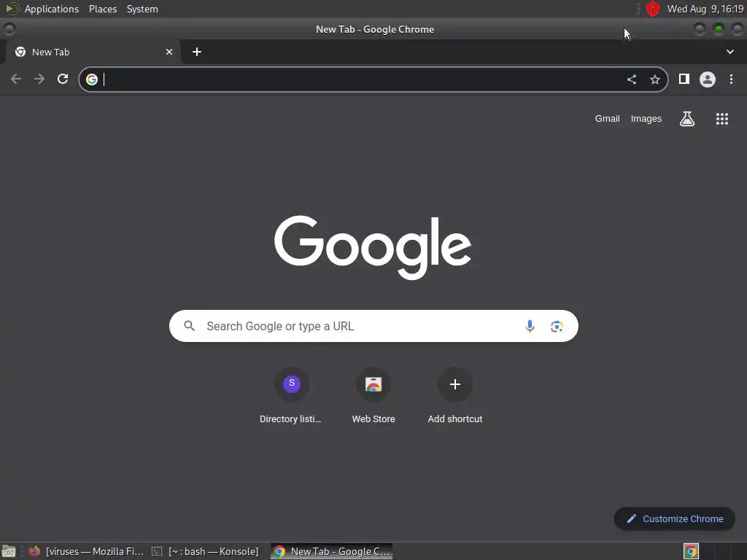Click the red shield tray icon
The width and height of the screenshot is (747, 560).
pyautogui.click(x=653, y=9)
